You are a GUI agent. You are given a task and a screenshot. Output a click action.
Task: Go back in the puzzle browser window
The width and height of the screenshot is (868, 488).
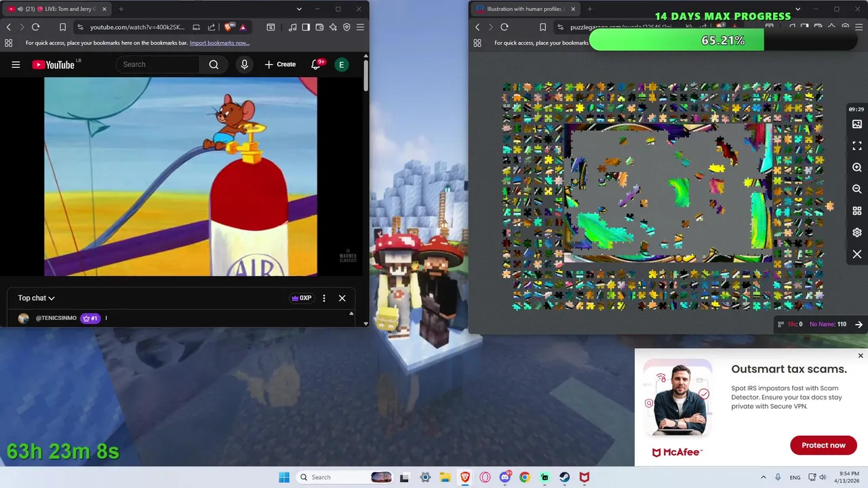[477, 27]
